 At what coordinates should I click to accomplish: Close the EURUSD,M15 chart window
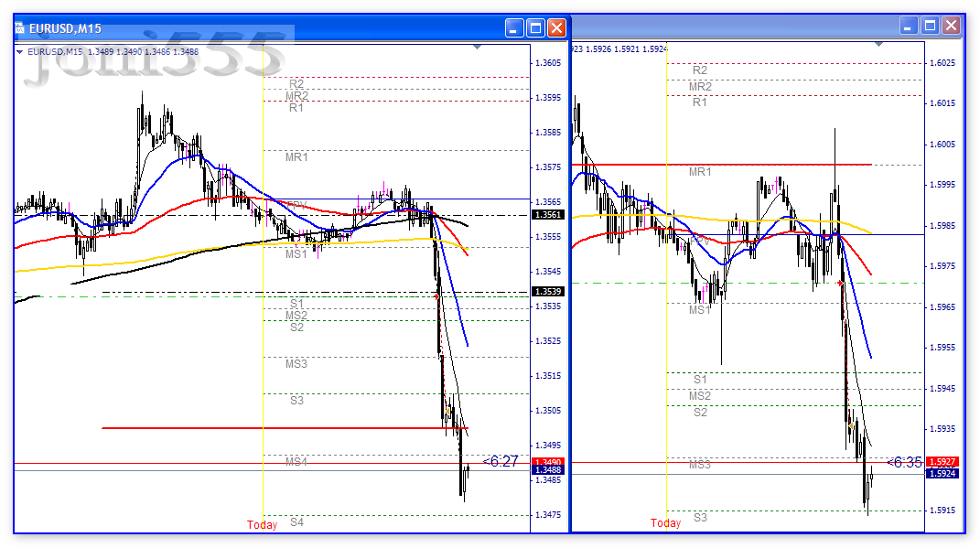[x=557, y=27]
